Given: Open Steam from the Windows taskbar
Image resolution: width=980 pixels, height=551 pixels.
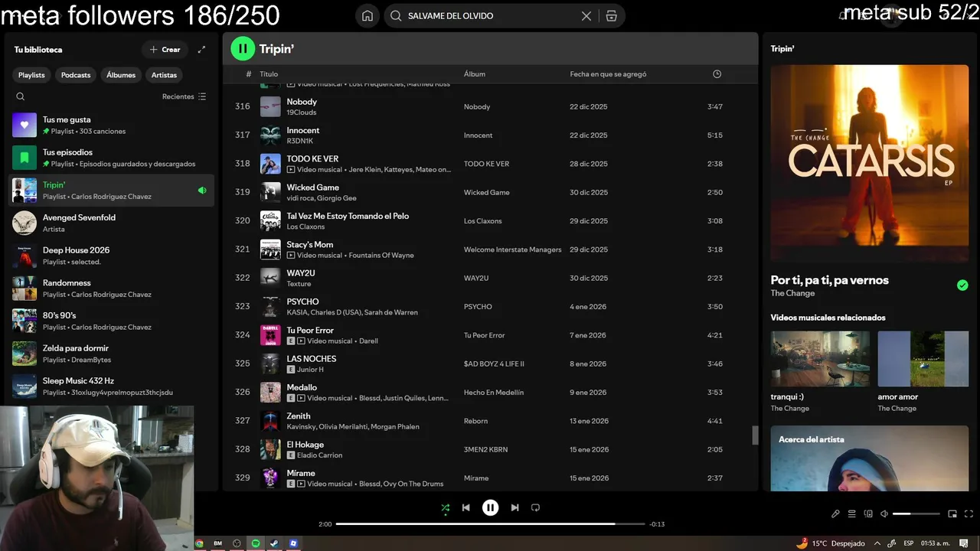Looking at the screenshot, I should tap(274, 543).
